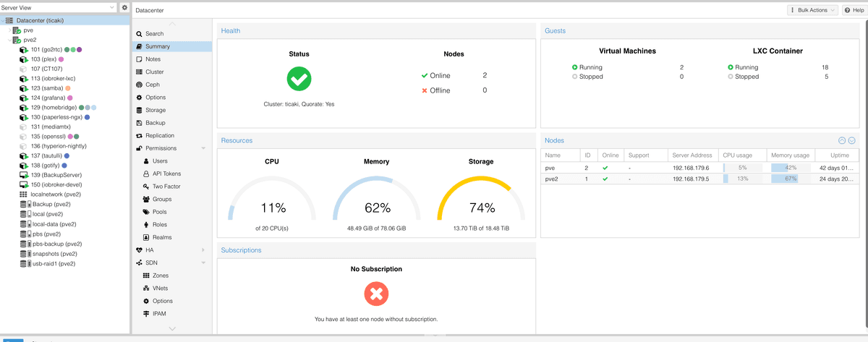
Task: Click the 138 (gotify) container icon
Action: pos(23,165)
